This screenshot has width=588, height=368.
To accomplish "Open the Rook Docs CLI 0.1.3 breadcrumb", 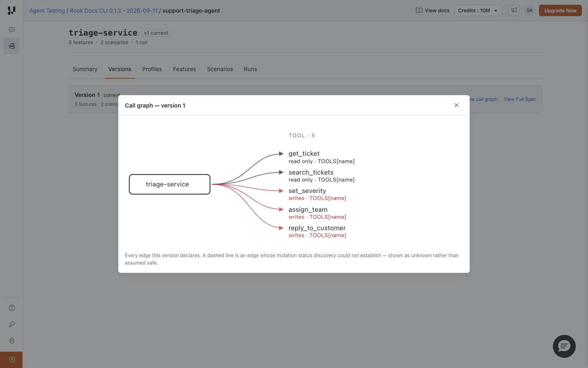I will point(114,11).
